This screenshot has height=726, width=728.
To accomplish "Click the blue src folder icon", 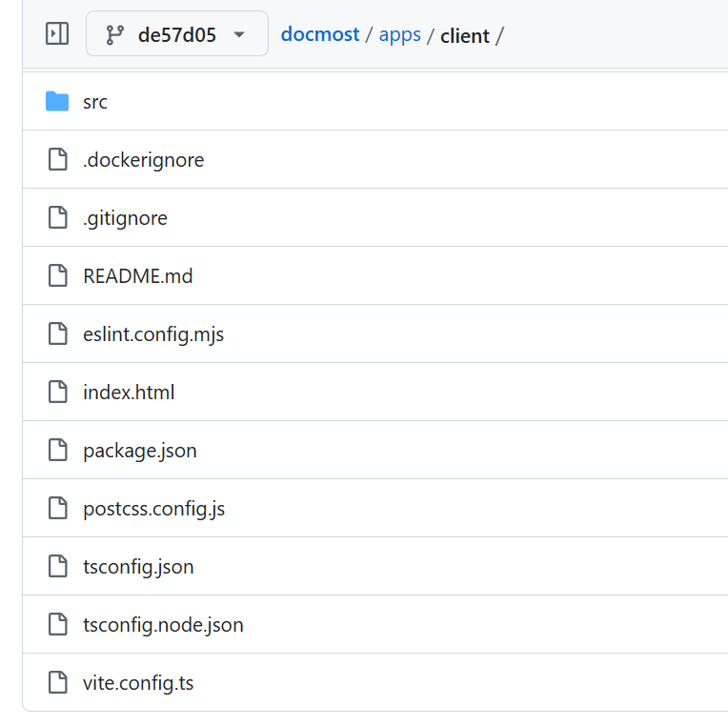I will (x=57, y=101).
